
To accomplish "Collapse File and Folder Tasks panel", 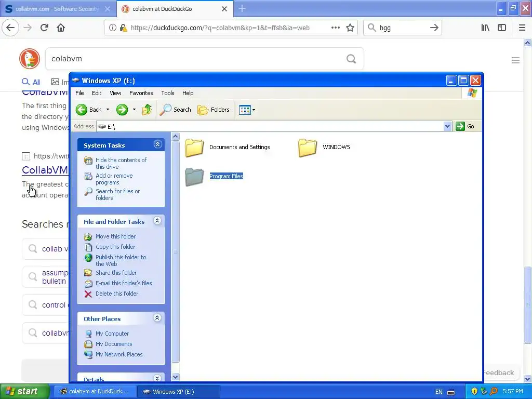I will pyautogui.click(x=157, y=220).
